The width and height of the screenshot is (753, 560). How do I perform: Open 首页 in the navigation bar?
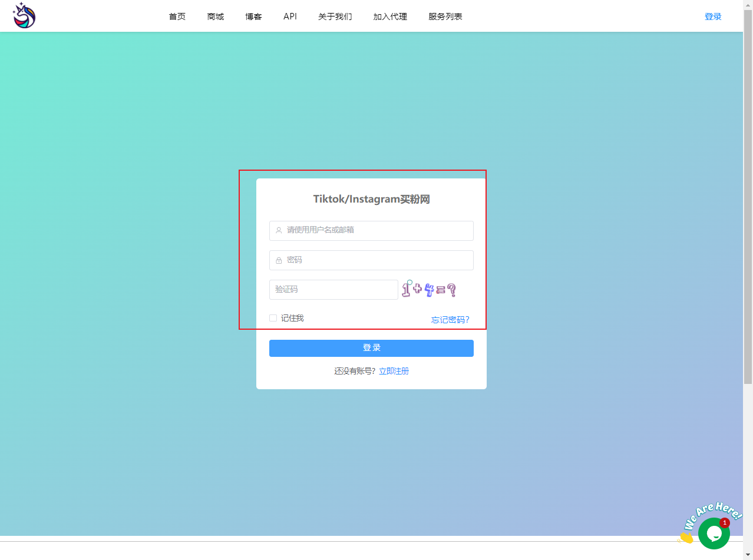click(x=177, y=16)
